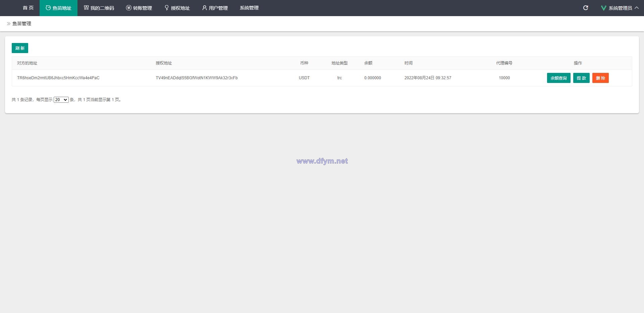
Task: Click the 0.000000 balance cell
Action: (x=373, y=78)
